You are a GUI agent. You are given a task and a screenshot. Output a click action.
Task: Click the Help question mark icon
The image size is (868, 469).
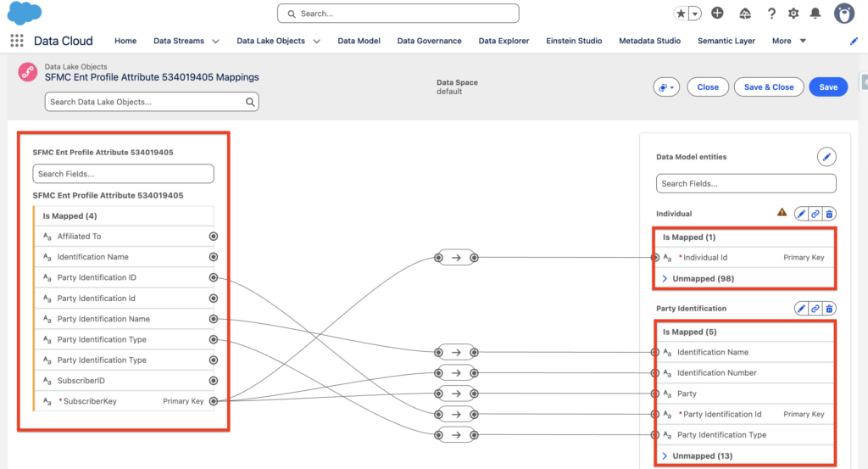(771, 14)
